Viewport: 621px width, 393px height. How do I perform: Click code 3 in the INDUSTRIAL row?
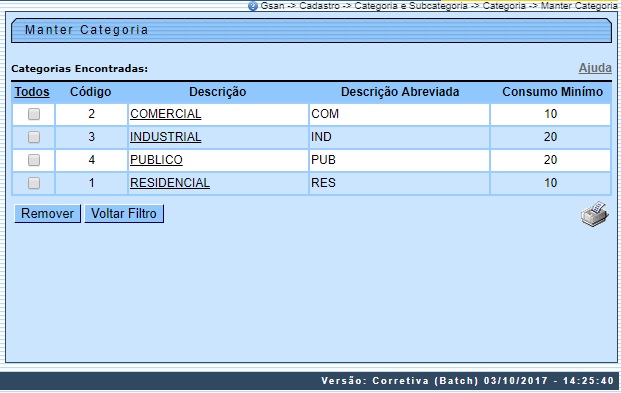(91, 137)
